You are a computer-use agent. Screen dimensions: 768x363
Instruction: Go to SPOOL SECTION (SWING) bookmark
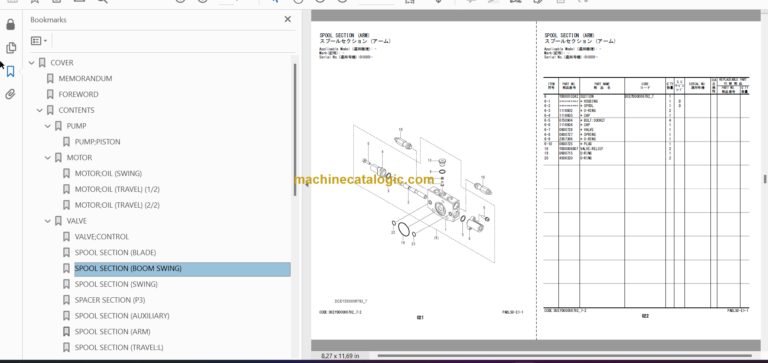(116, 284)
